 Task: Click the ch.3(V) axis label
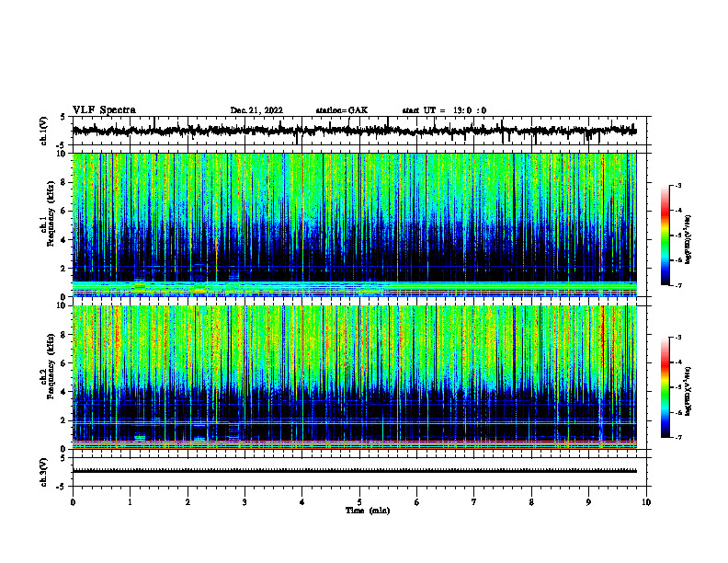(44, 472)
